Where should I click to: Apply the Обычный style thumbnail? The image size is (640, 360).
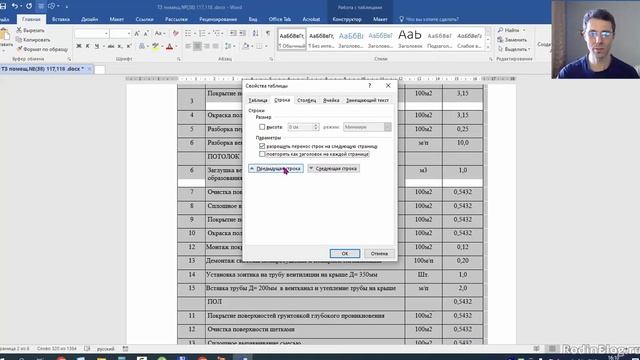(x=292, y=39)
